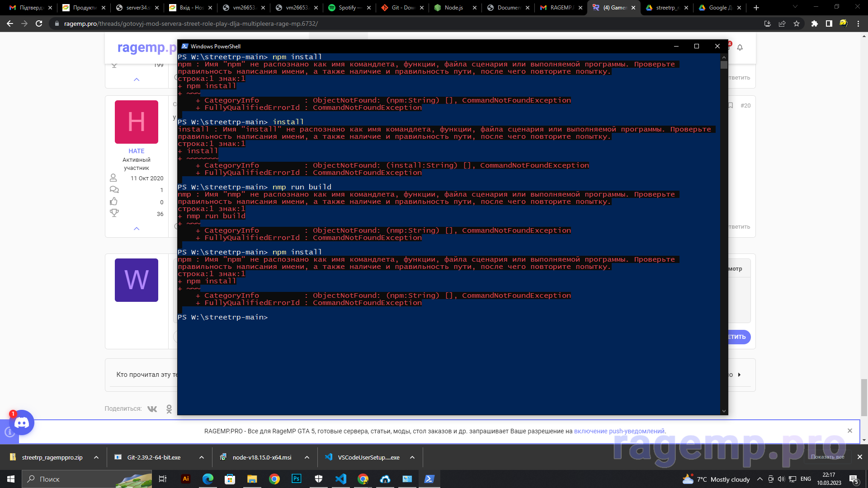Click the PowerShell vertical scrollbar thumb
Screen dimensions: 868x488
[724, 65]
